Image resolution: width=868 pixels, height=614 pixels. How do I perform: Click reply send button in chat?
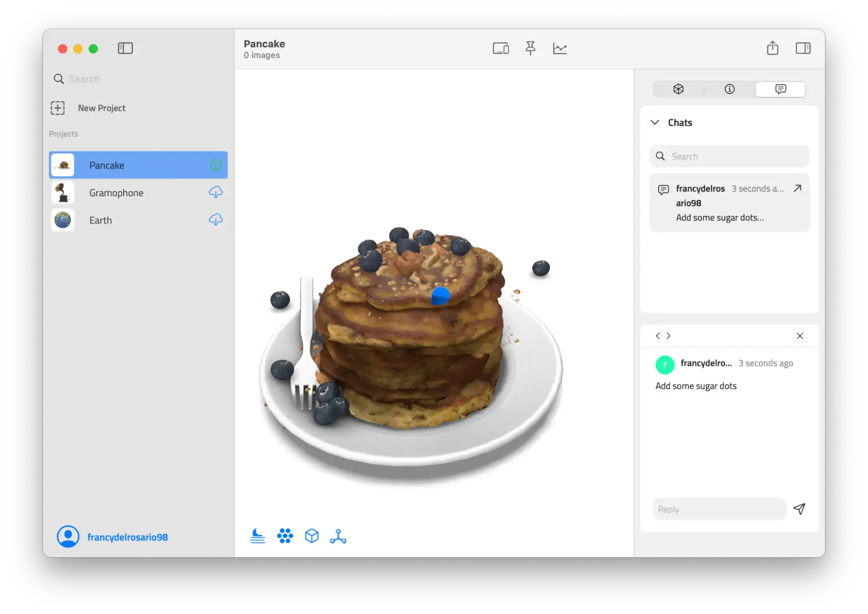click(799, 509)
